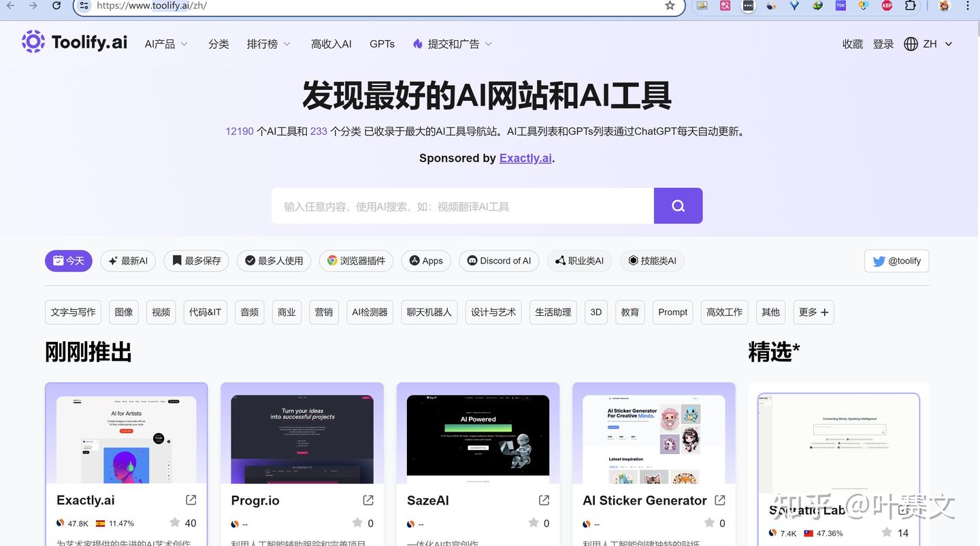This screenshot has height=546, width=980.
Task: Select the 图像 category
Action: pos(124,312)
